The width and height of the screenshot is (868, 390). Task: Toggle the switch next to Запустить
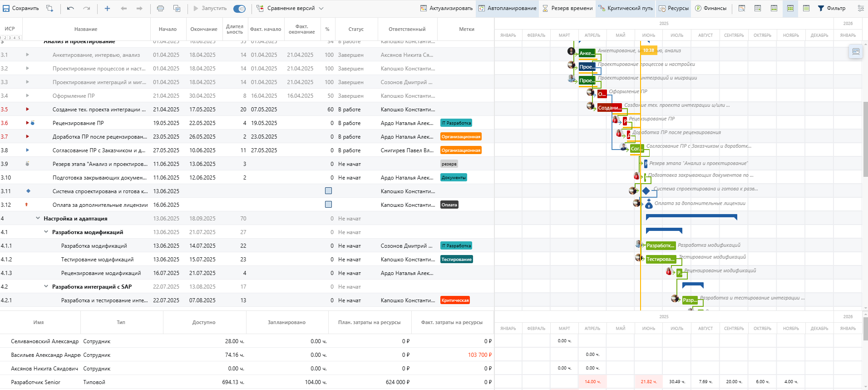239,9
